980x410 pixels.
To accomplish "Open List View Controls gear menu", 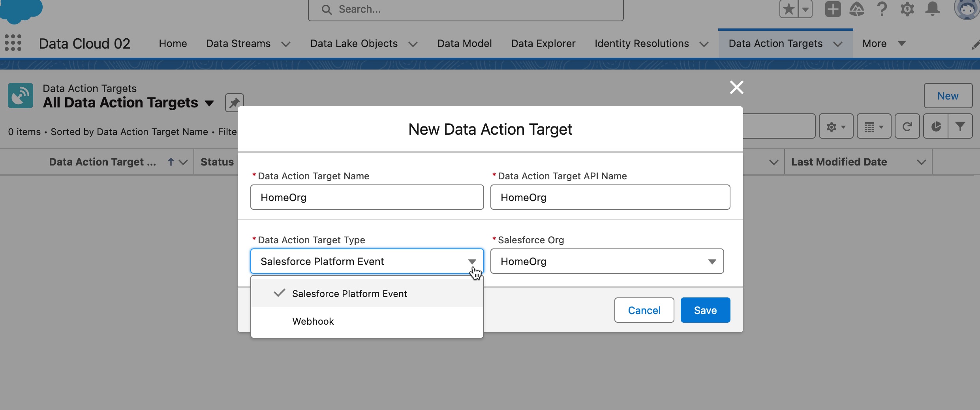I will (x=836, y=126).
